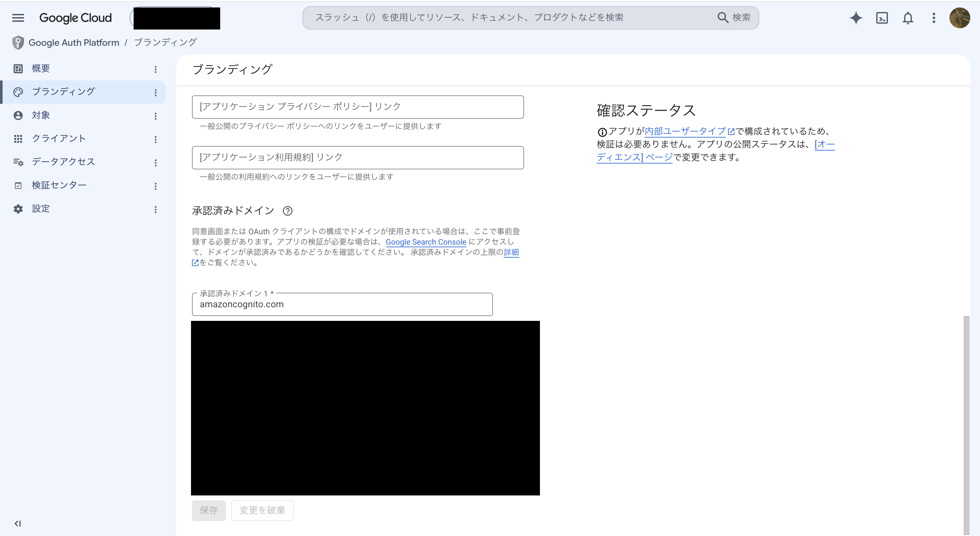
Task: Click Google Auth Platform shield icon
Action: (18, 43)
